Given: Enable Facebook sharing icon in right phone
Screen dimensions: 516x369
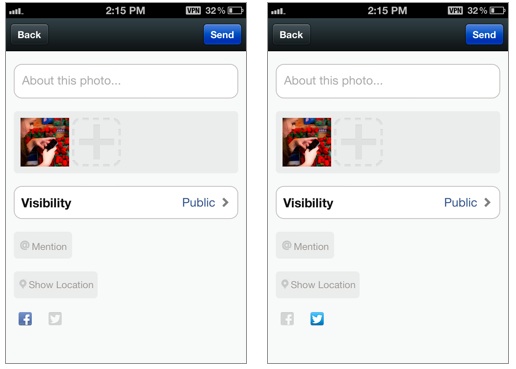Looking at the screenshot, I should tap(287, 319).
